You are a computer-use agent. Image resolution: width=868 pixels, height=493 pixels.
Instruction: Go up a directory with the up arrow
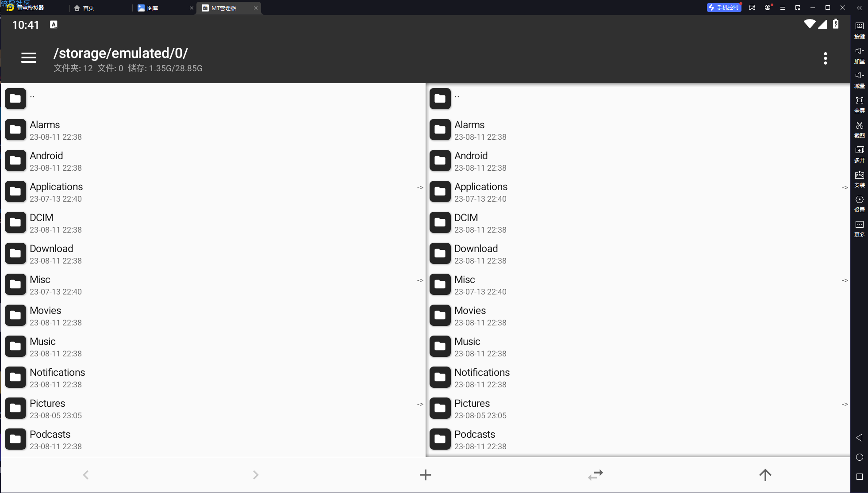pyautogui.click(x=765, y=475)
